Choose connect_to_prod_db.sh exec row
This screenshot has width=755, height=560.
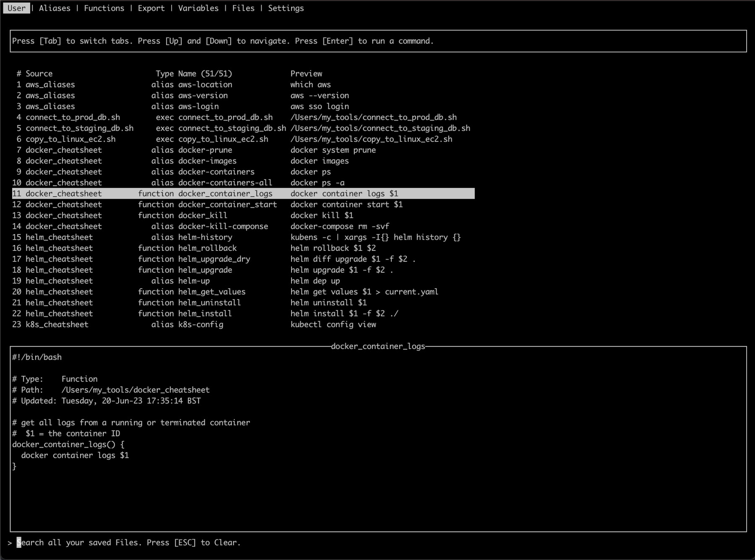point(225,117)
